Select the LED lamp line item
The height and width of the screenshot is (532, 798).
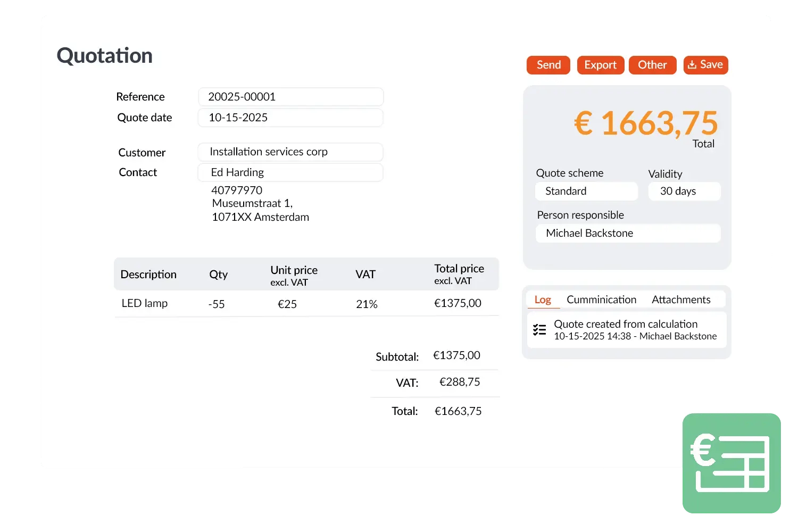click(145, 303)
